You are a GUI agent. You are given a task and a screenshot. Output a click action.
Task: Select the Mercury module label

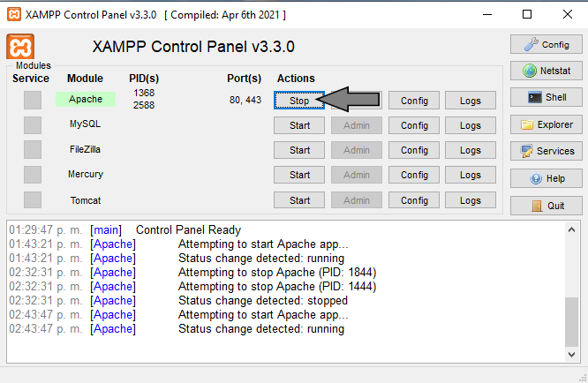pyautogui.click(x=86, y=174)
